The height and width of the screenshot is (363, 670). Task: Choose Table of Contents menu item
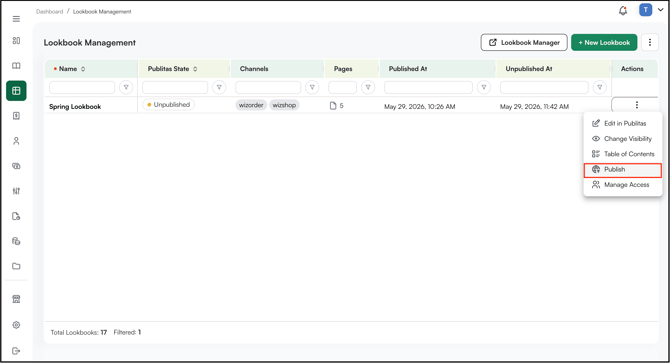coord(623,154)
